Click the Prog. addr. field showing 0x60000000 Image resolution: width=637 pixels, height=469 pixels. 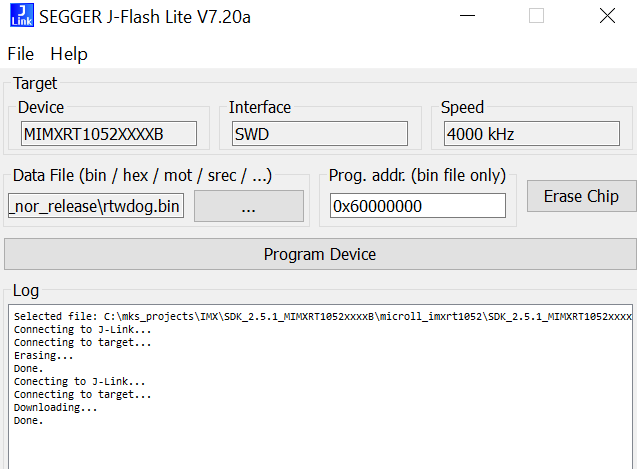tap(418, 206)
